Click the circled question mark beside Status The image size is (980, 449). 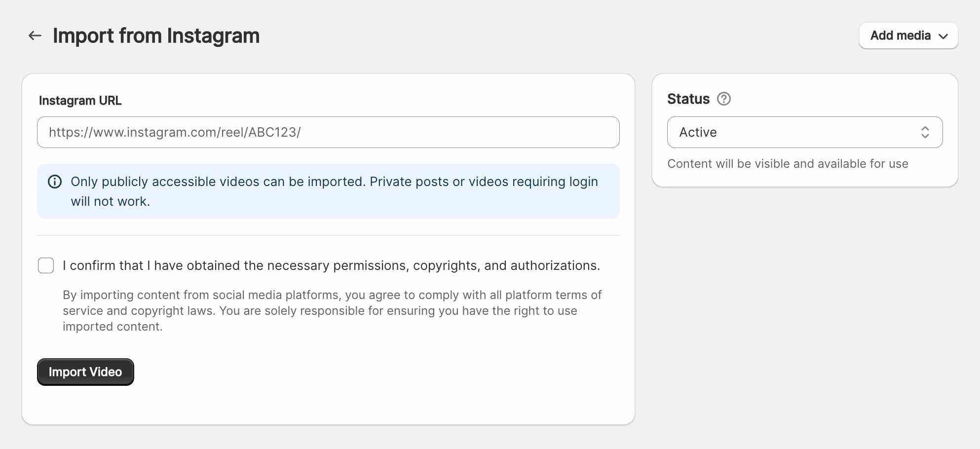[x=724, y=99]
